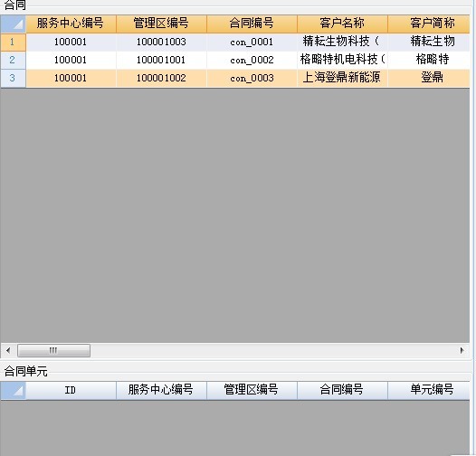This screenshot has height=456, width=476.
Task: Click the 合同编号 column header in top grid
Action: coord(252,24)
